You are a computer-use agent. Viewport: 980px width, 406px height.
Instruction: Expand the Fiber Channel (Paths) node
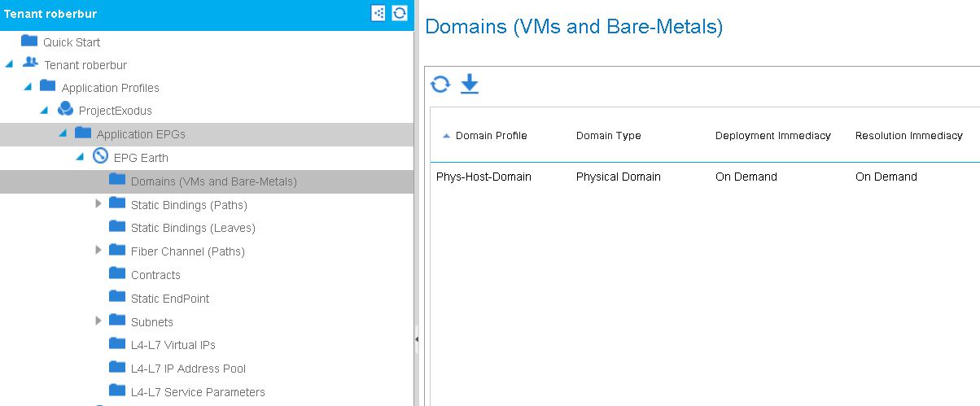(x=98, y=250)
